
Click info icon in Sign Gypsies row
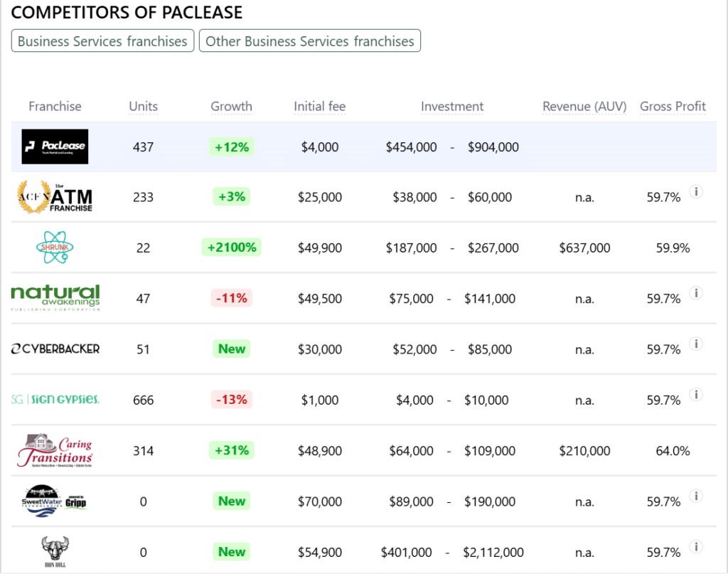(695, 394)
